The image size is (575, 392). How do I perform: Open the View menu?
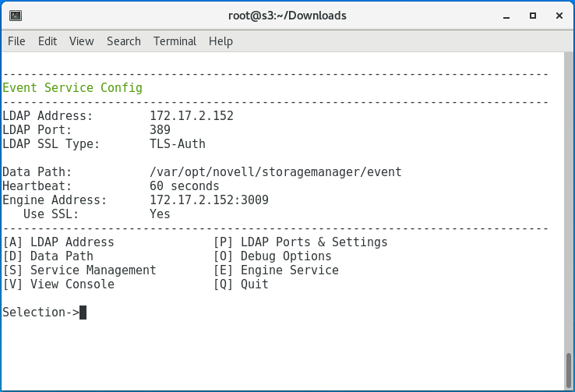tap(81, 41)
